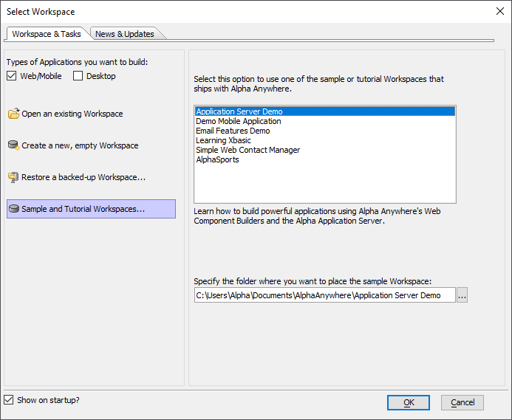Choose 'Learning Xbasic' sample workspace
Viewport: 512px width, 420px height.
click(x=325, y=140)
